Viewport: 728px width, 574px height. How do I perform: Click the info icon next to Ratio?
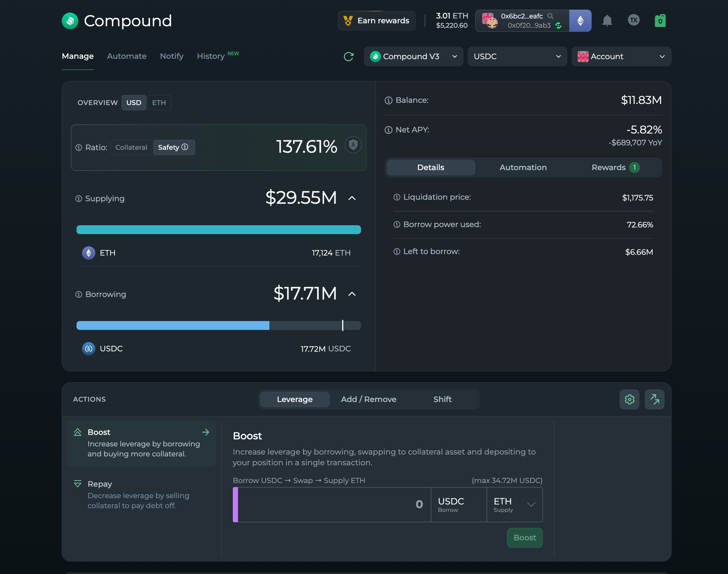(79, 148)
